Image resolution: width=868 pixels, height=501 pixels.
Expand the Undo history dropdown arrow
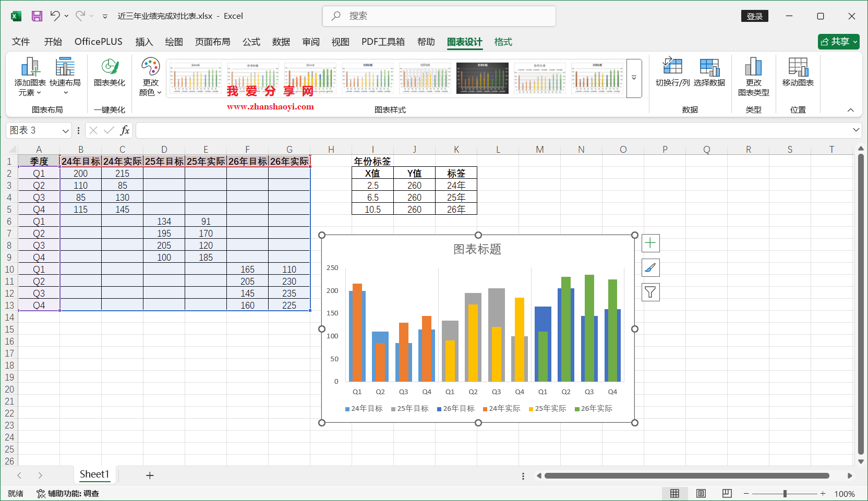(x=66, y=16)
